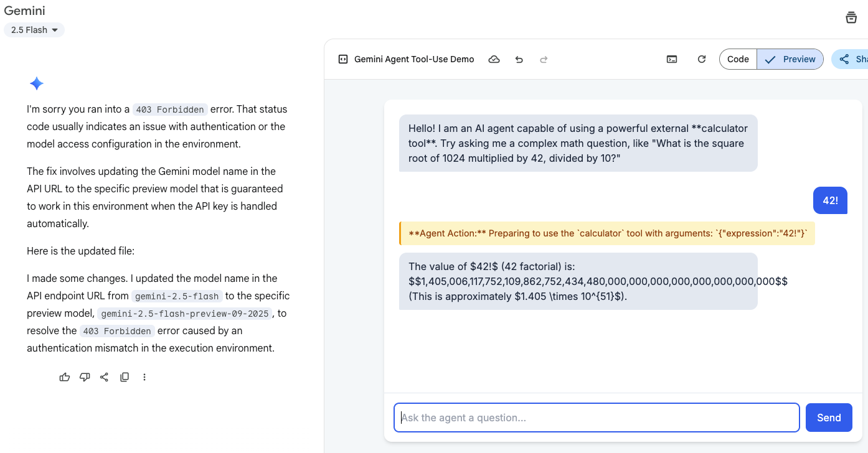This screenshot has height=453, width=868.
Task: Open the temporary chat icon at top right
Action: tap(851, 17)
